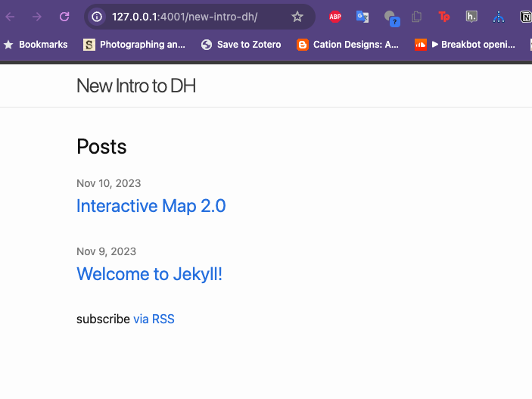
Task: Open the Hypothesis annotation extension
Action: (471, 17)
